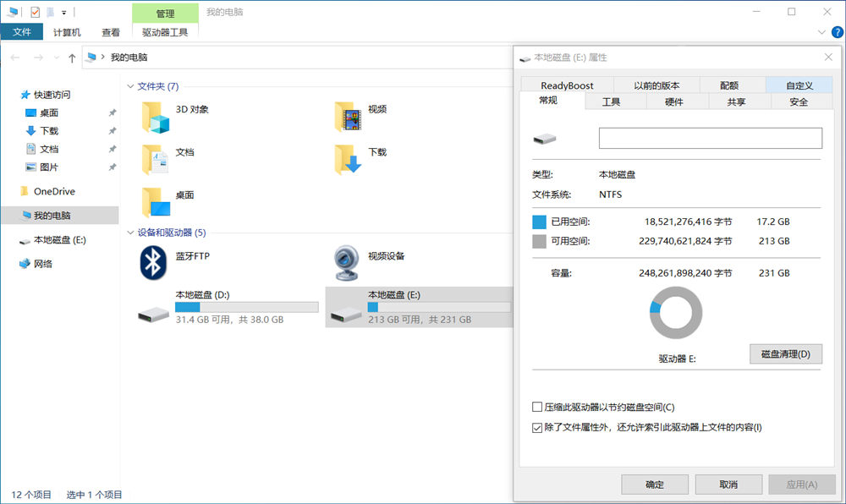Viewport: 846px width, 504px height.
Task: Click the new folder icon in quick access toolbar
Action: tap(50, 12)
